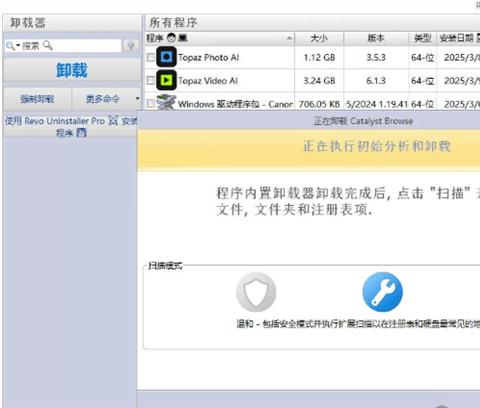Click the 强制卸载 button

point(37,99)
